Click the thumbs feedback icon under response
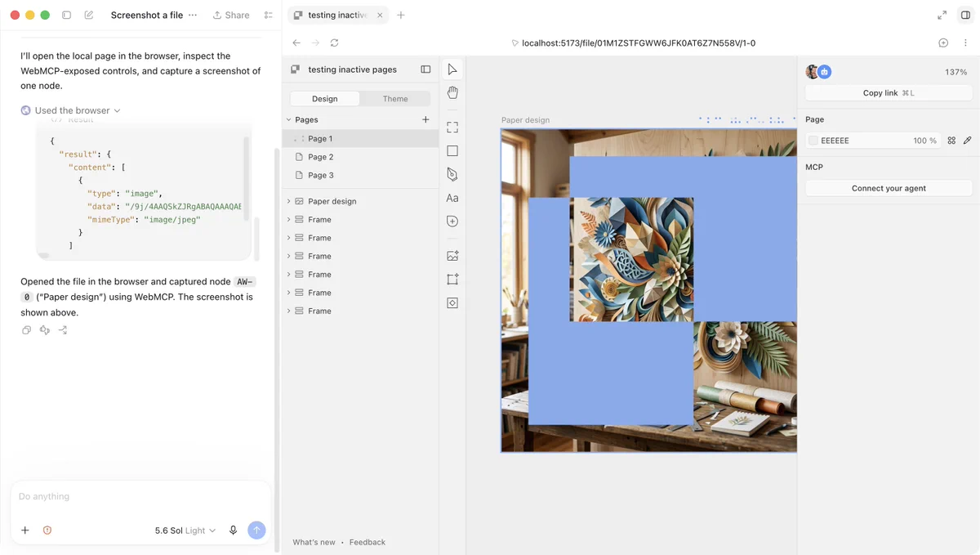 point(45,330)
